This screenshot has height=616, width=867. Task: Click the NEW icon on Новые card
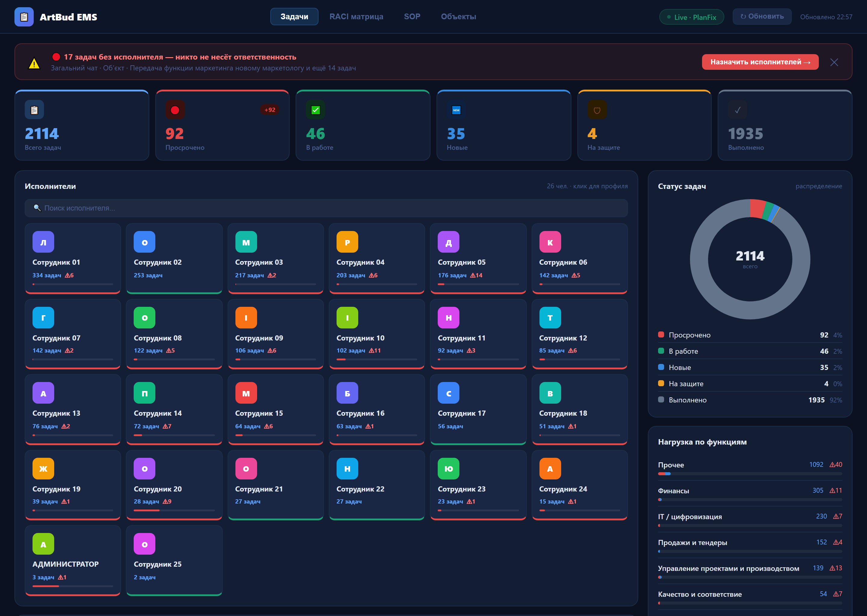coord(456,109)
